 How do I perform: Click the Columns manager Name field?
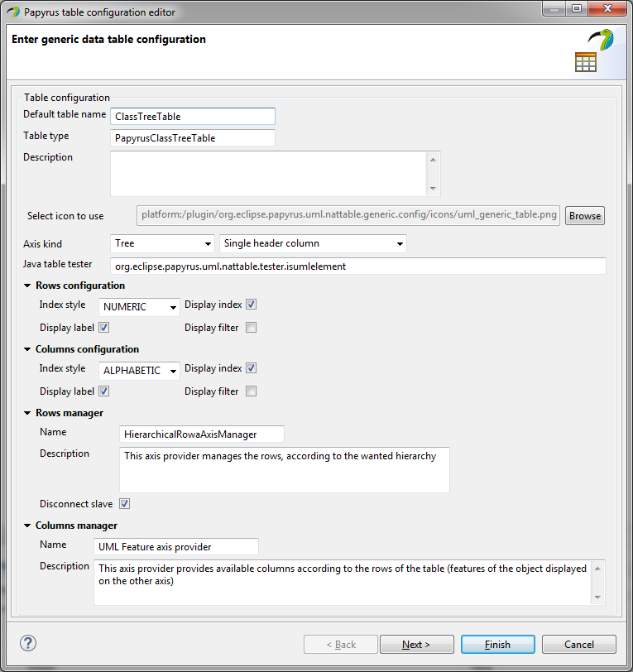[x=176, y=547]
